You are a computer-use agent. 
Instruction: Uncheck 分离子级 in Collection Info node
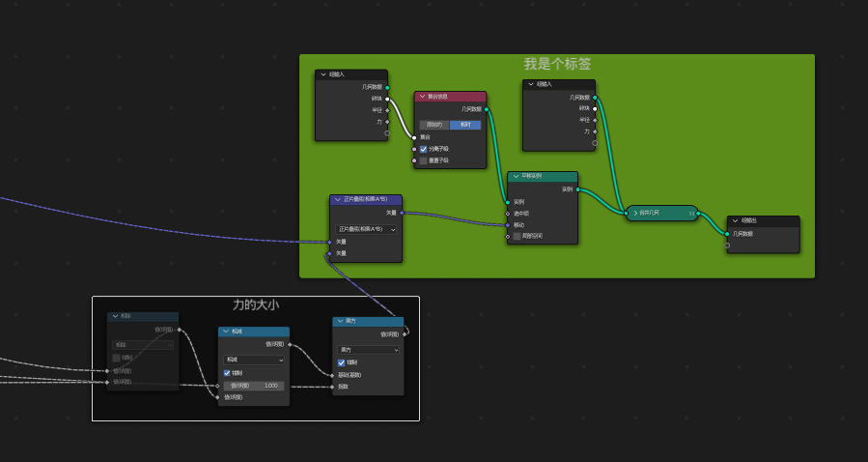423,149
